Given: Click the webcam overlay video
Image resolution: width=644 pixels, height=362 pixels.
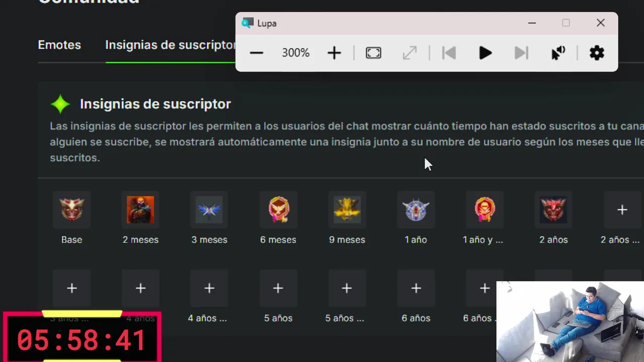Looking at the screenshot, I should click(x=570, y=322).
